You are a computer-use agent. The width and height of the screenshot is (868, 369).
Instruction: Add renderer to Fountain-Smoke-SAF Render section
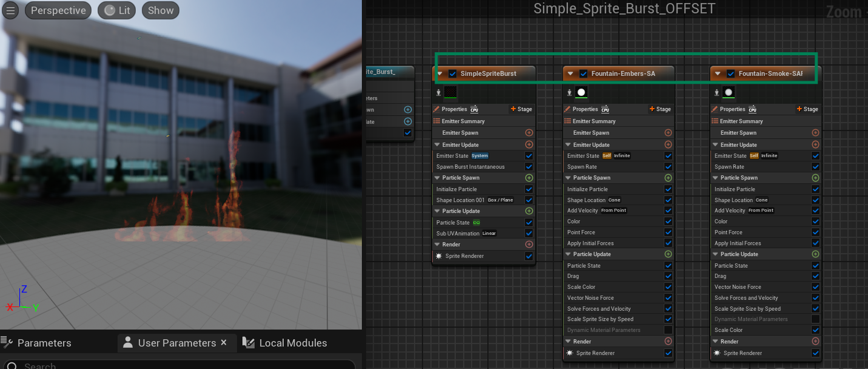click(x=815, y=341)
